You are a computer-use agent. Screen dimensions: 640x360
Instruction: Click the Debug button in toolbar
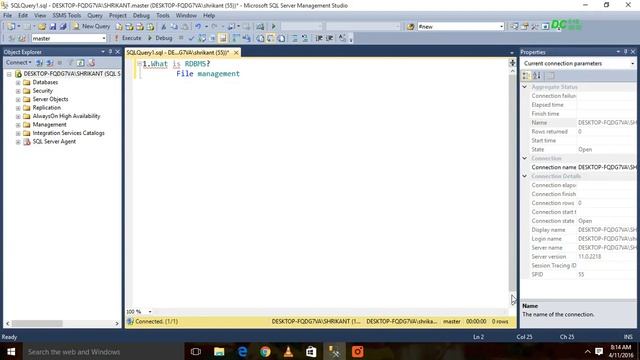(x=160, y=38)
